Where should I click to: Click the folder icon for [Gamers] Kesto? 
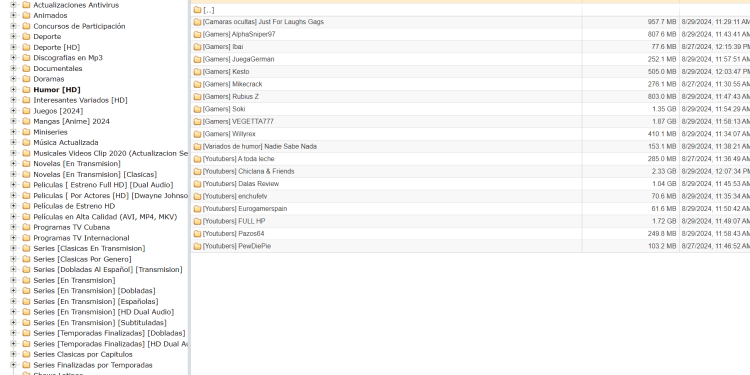[x=197, y=72]
